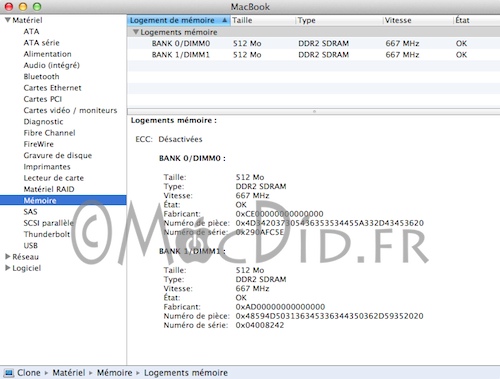Click Clone in the path bar

29,372
